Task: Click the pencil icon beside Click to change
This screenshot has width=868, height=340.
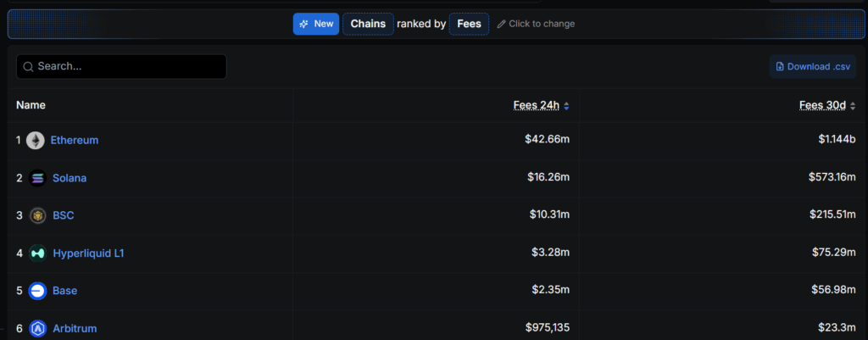Action: (502, 24)
